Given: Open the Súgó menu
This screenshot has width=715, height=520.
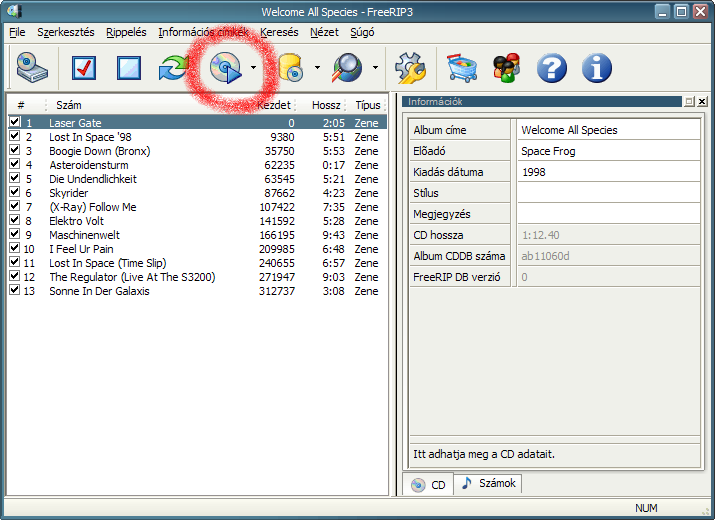Looking at the screenshot, I should (x=362, y=32).
